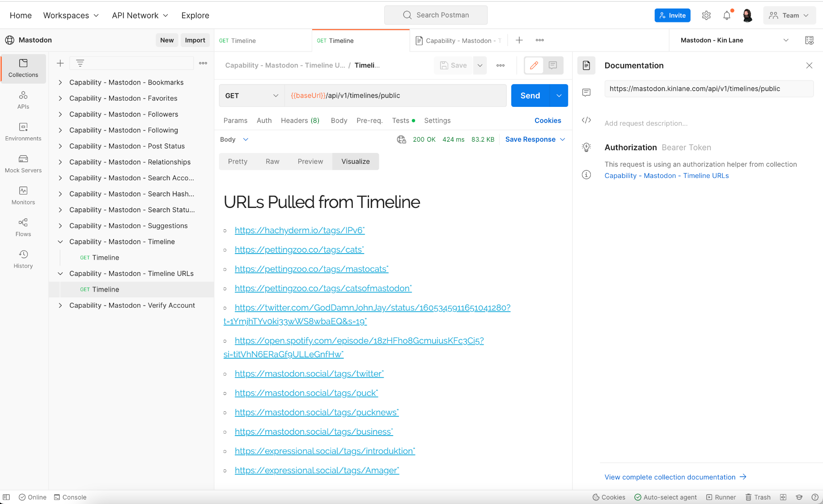Open the Flows sidebar panel
The width and height of the screenshot is (823, 504).
click(x=23, y=227)
